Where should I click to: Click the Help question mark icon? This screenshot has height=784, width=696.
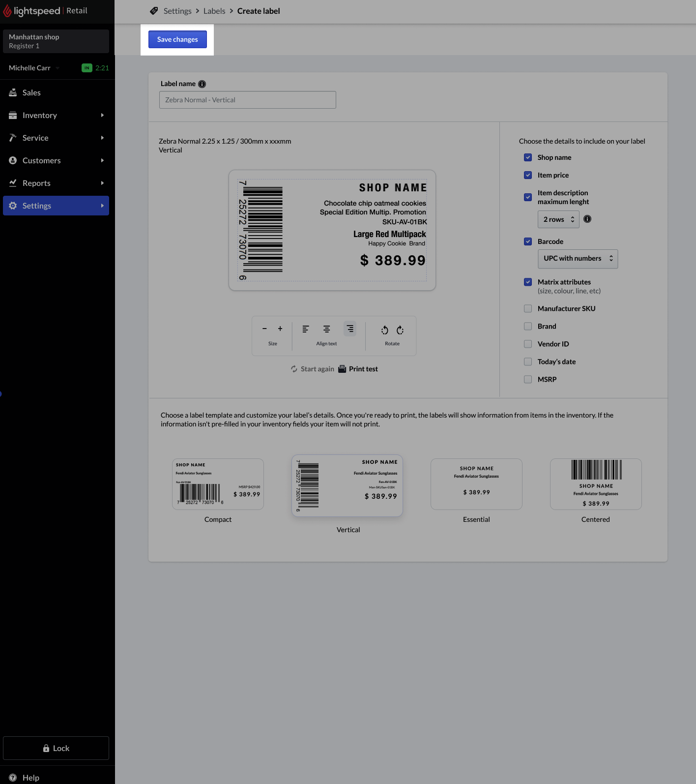click(x=13, y=778)
